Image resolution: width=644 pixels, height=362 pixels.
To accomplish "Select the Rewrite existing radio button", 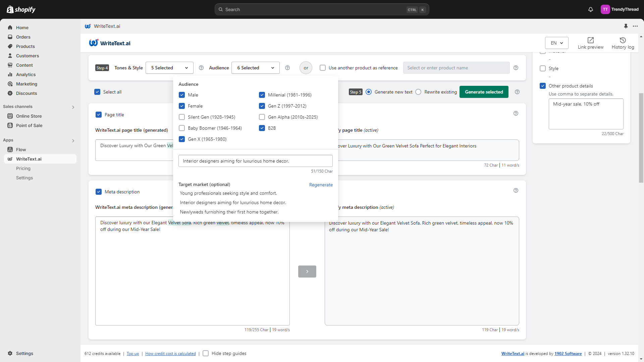I will tap(418, 92).
